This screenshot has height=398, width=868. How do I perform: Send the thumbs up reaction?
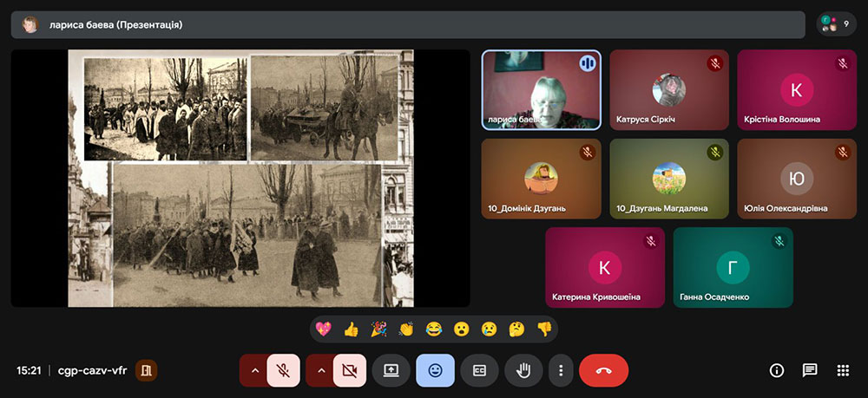pos(351,329)
